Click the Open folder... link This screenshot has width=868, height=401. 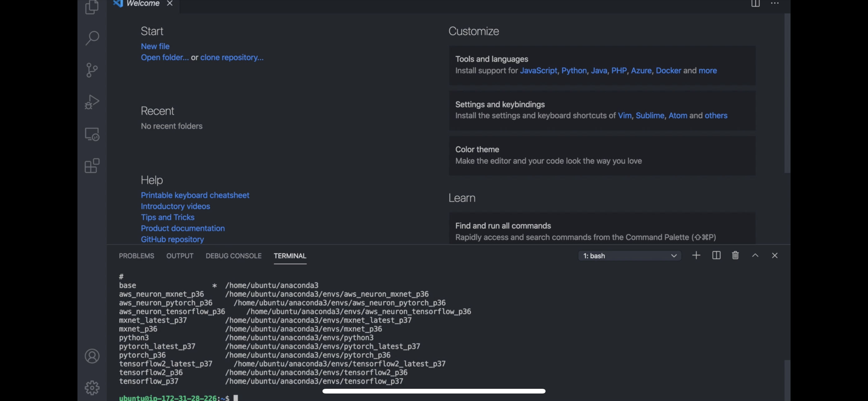tap(165, 57)
